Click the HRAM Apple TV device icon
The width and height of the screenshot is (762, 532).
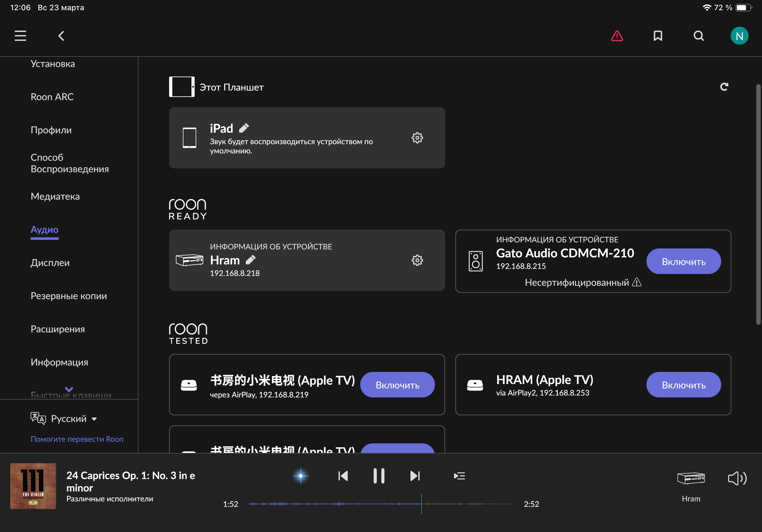475,385
